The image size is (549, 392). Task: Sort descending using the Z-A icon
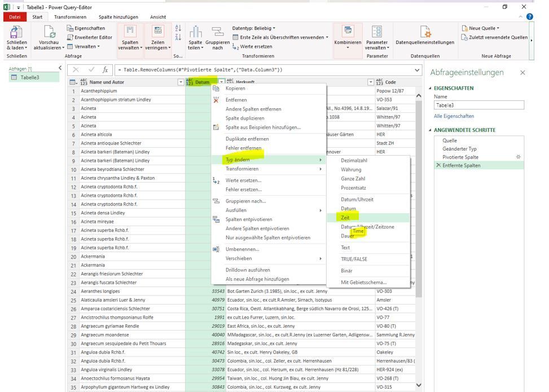[x=178, y=37]
